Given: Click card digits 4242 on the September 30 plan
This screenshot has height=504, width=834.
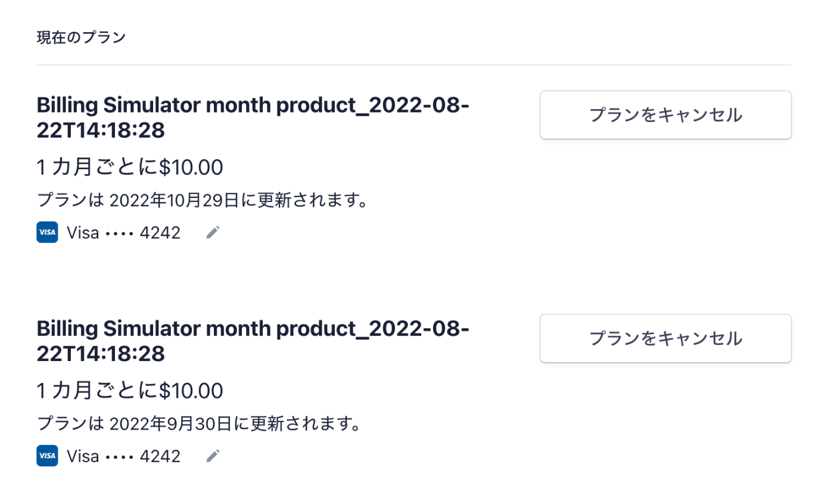Looking at the screenshot, I should (x=160, y=456).
